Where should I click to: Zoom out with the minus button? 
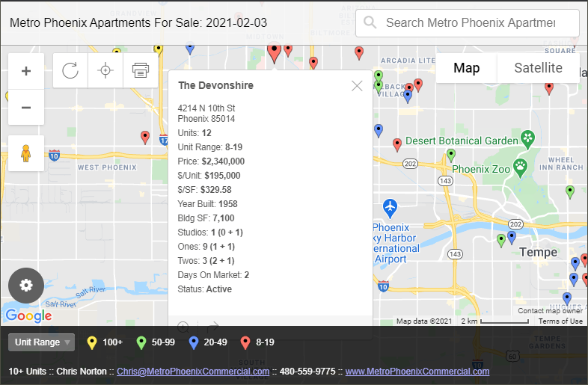point(26,107)
